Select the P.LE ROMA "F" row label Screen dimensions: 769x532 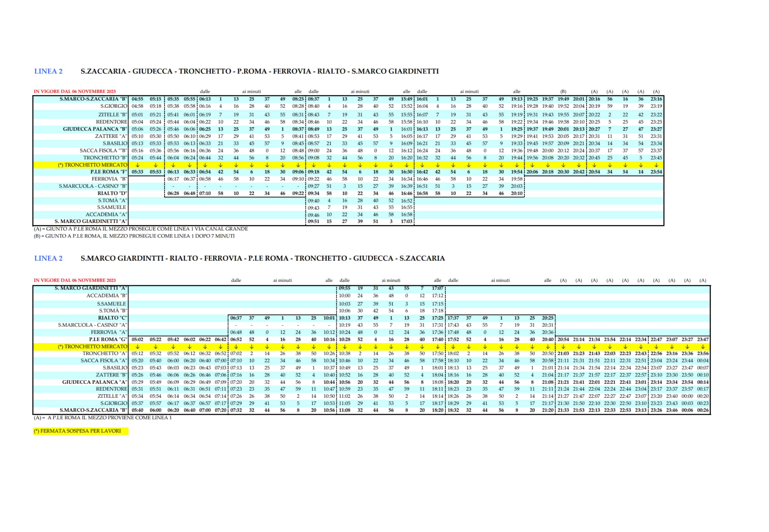point(109,172)
